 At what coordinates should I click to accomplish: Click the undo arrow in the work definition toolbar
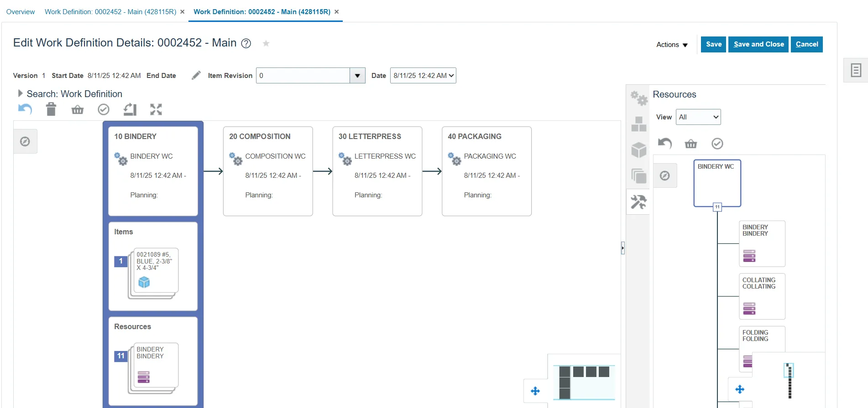tap(25, 109)
